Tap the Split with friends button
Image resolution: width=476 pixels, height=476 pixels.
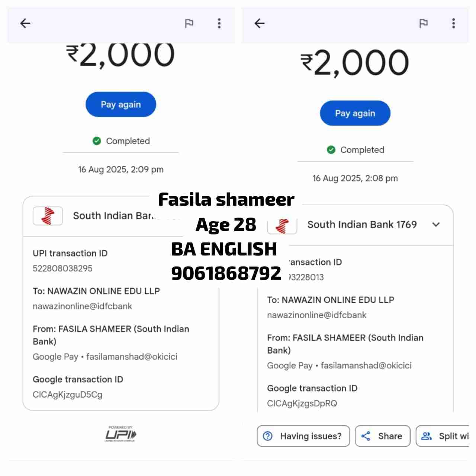tap(443, 436)
